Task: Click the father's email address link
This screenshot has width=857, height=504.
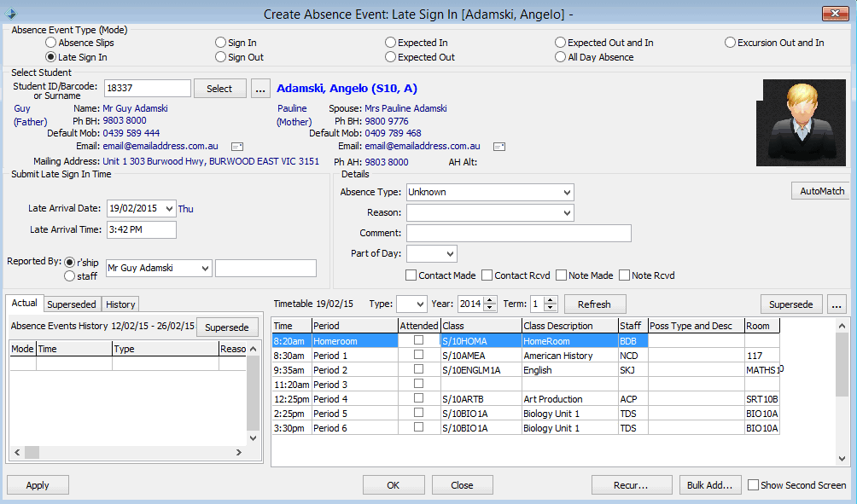Action: pyautogui.click(x=160, y=146)
